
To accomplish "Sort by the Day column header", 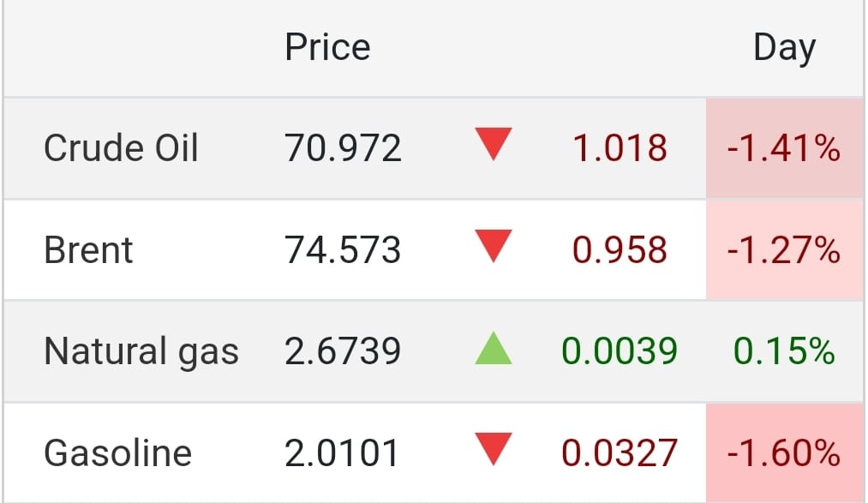I will coord(784,49).
